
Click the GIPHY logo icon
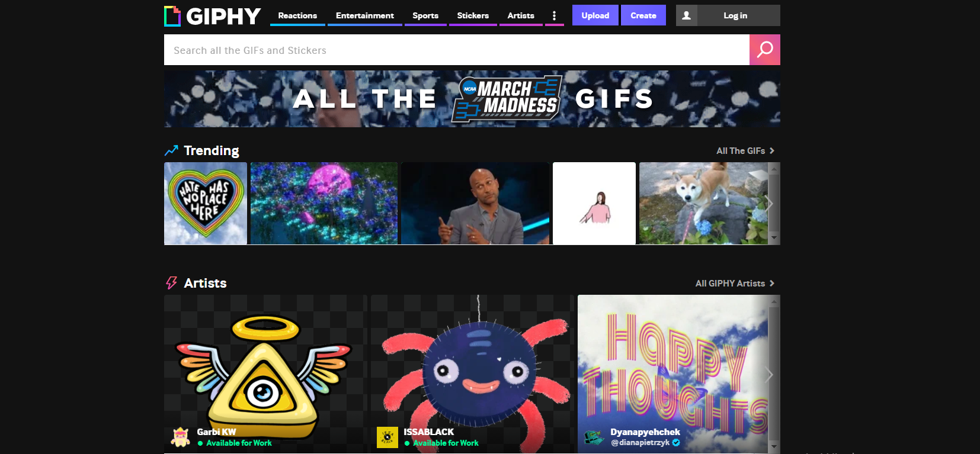(x=172, y=16)
